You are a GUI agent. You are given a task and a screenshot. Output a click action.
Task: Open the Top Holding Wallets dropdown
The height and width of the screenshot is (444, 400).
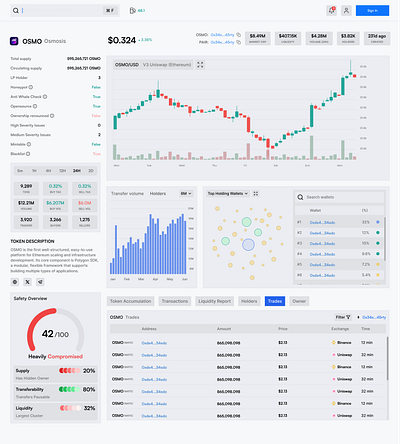tap(228, 194)
